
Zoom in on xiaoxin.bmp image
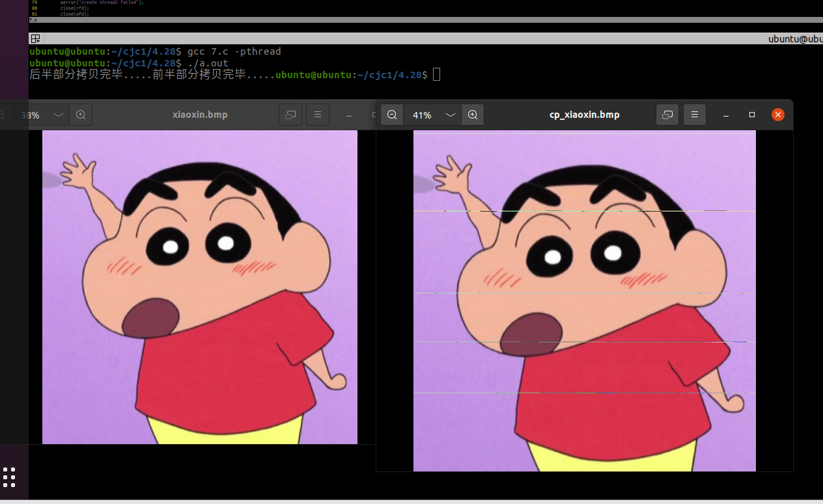click(x=81, y=115)
